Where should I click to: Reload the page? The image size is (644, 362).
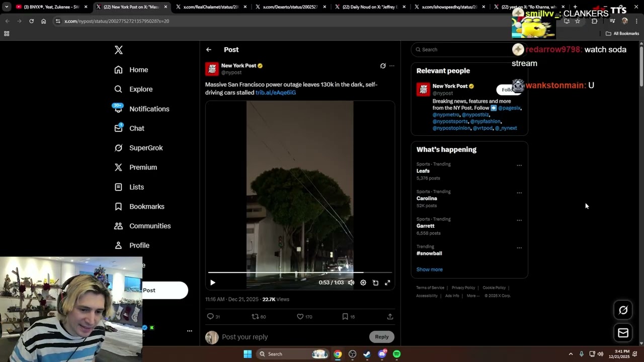pos(31,21)
